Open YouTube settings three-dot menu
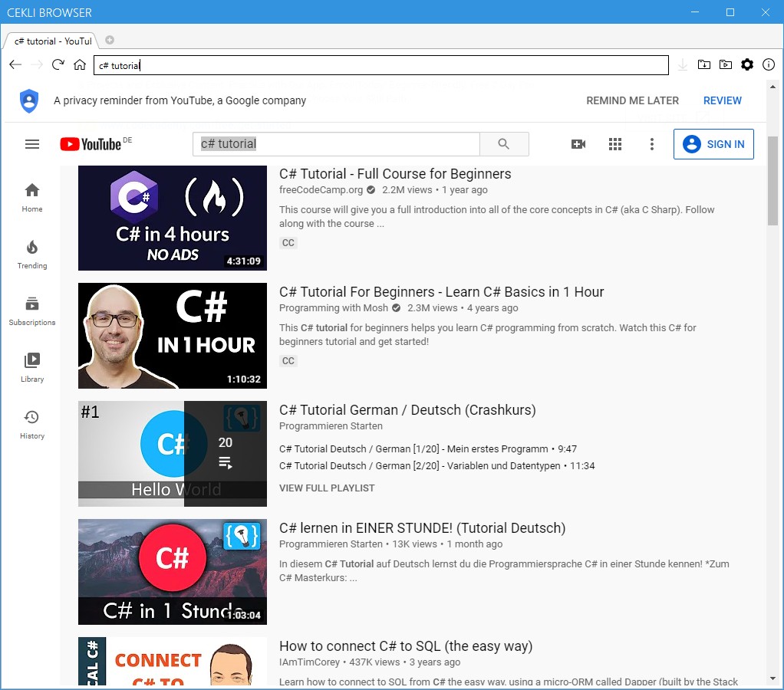Viewport: 784px width, 690px height. [x=651, y=144]
